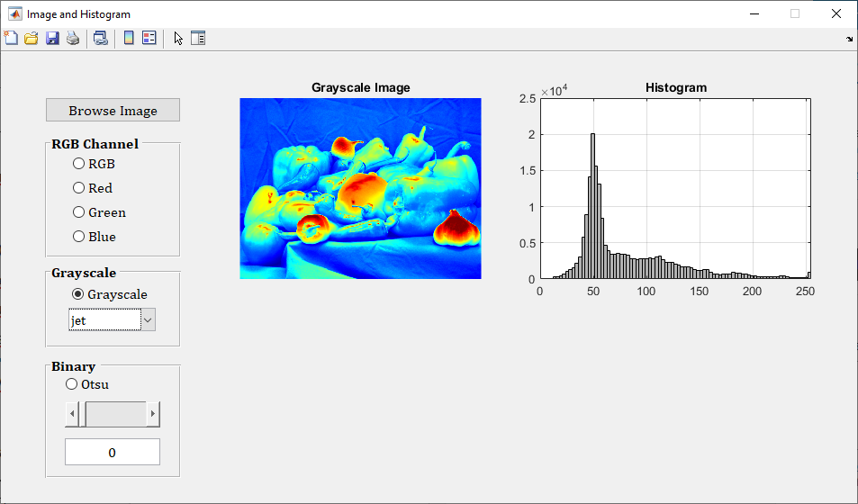Save the figure using the floppy disk icon

(52, 38)
